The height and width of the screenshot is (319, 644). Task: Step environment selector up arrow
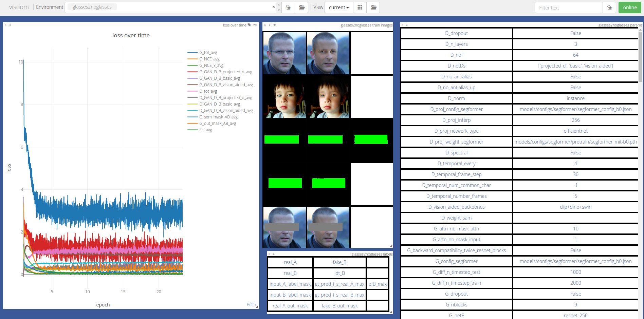tap(279, 5)
